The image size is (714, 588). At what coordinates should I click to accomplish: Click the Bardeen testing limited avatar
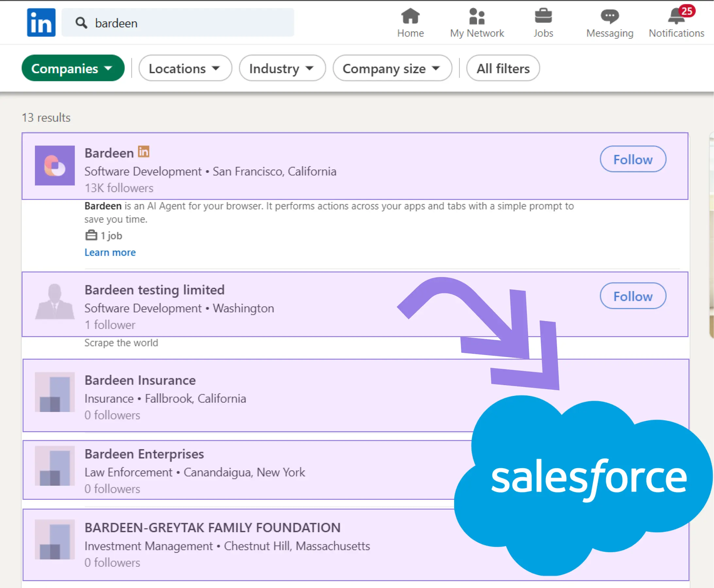tap(55, 301)
